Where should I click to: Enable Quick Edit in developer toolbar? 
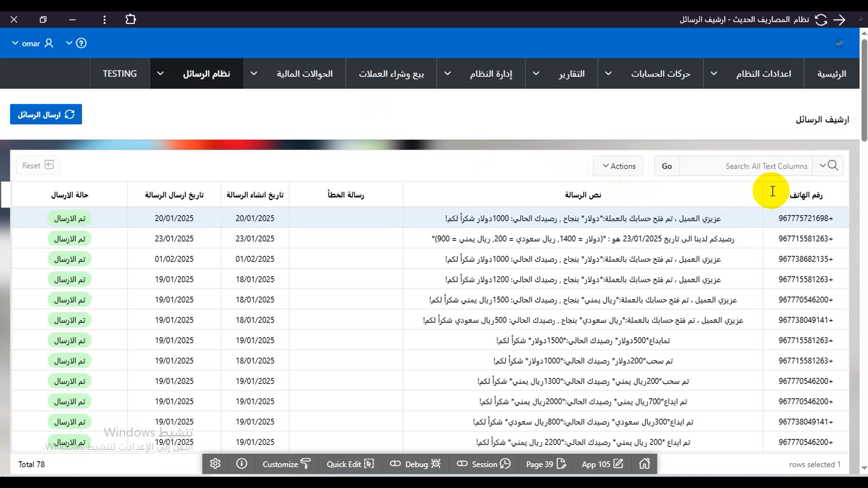point(350,464)
